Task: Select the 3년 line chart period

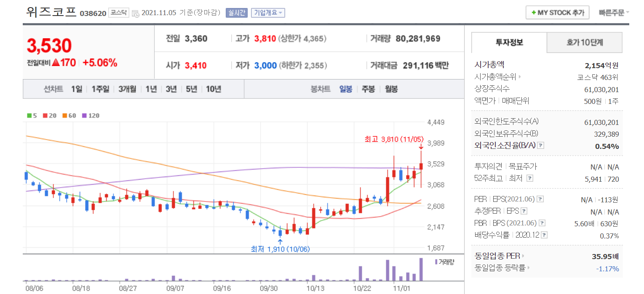Action: point(171,89)
